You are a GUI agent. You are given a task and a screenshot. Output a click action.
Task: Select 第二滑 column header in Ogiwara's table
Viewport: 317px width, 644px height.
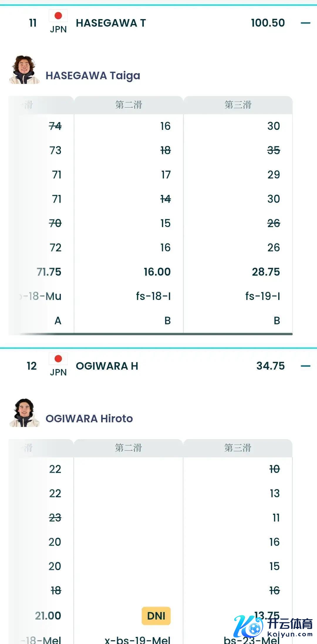point(129,448)
